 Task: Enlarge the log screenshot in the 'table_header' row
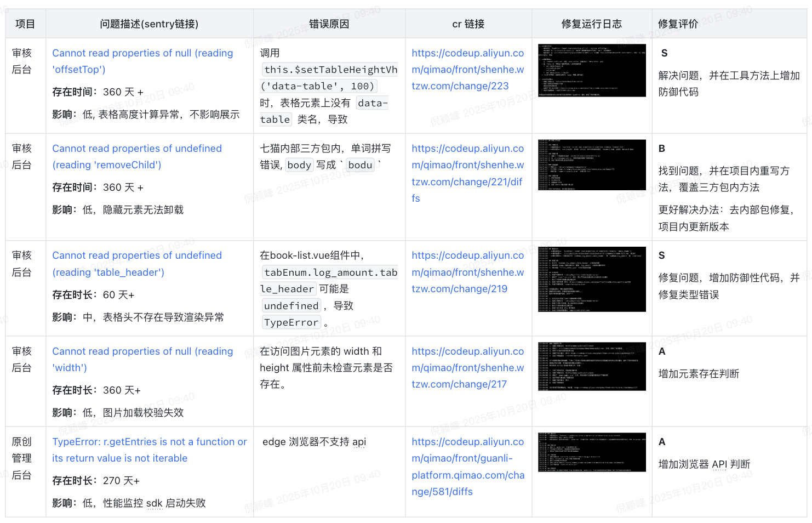[592, 279]
